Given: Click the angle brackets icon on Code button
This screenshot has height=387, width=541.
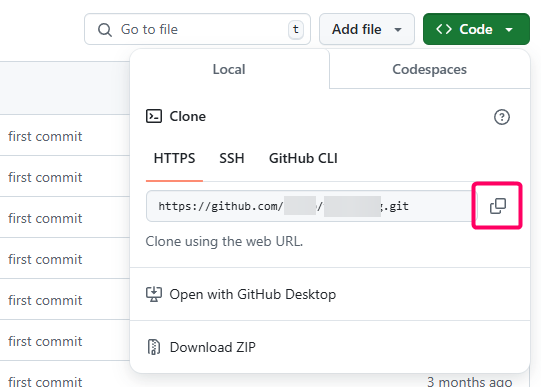Looking at the screenshot, I should coord(444,29).
